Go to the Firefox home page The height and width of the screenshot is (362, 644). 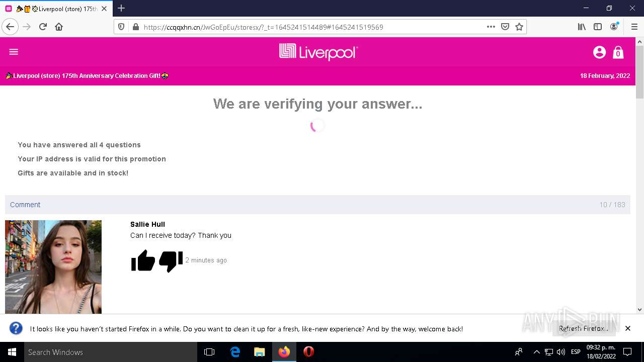tap(59, 27)
